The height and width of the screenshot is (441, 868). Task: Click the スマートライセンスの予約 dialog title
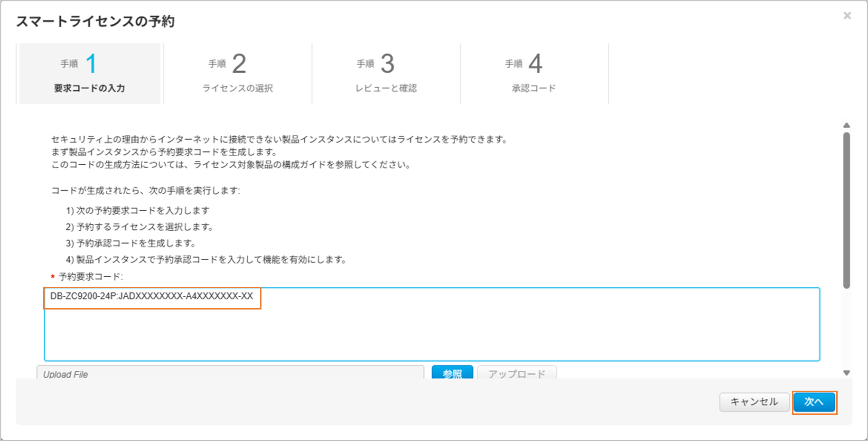click(x=95, y=21)
